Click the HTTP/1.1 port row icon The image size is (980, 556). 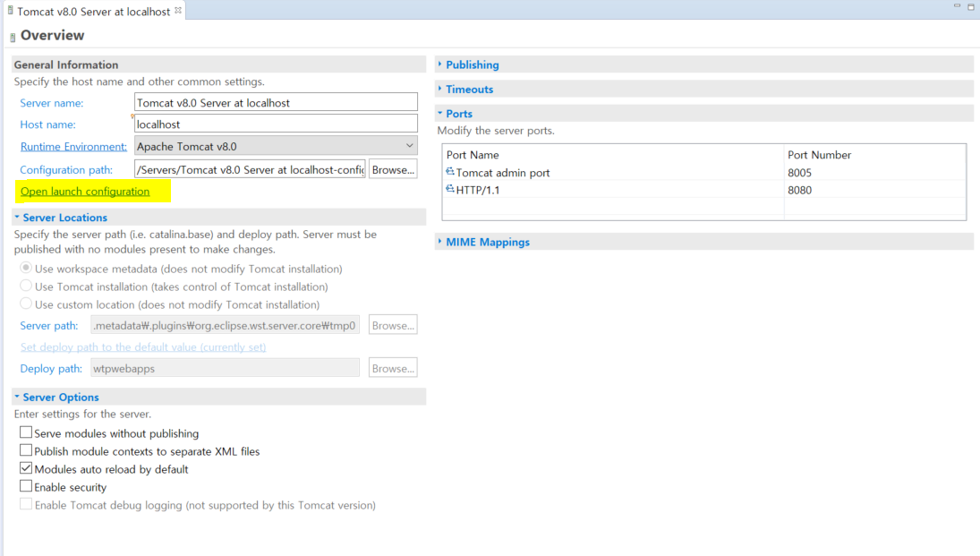tap(450, 189)
